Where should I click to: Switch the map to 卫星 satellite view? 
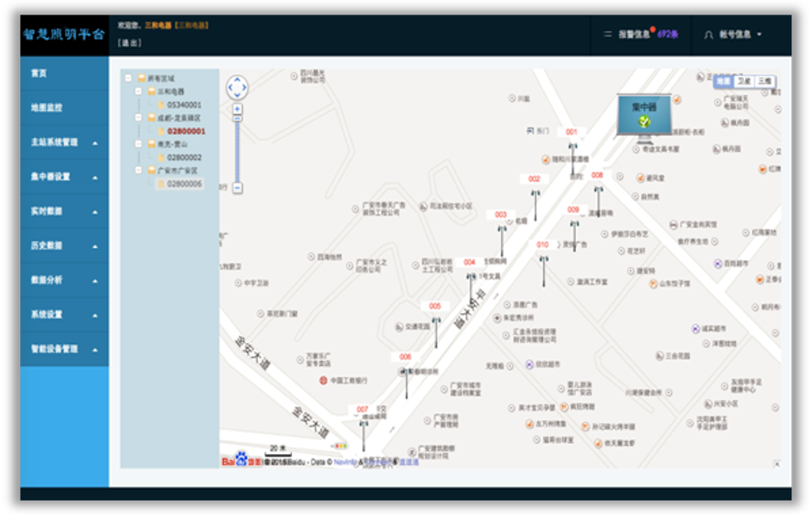pyautogui.click(x=744, y=81)
